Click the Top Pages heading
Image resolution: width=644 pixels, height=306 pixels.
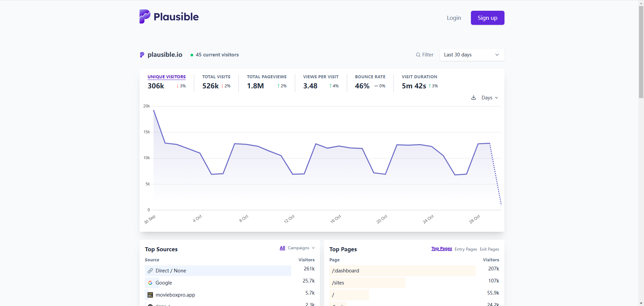tap(343, 249)
